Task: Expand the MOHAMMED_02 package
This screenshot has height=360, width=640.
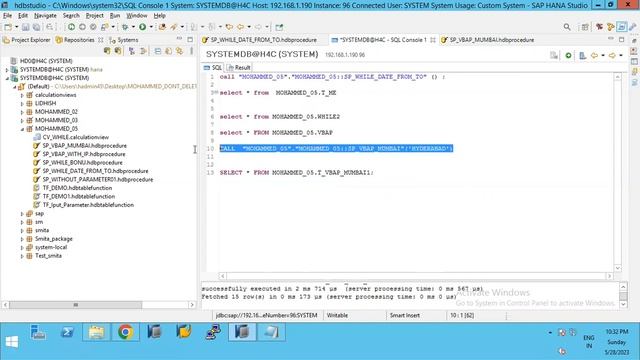Action: pos(22,112)
